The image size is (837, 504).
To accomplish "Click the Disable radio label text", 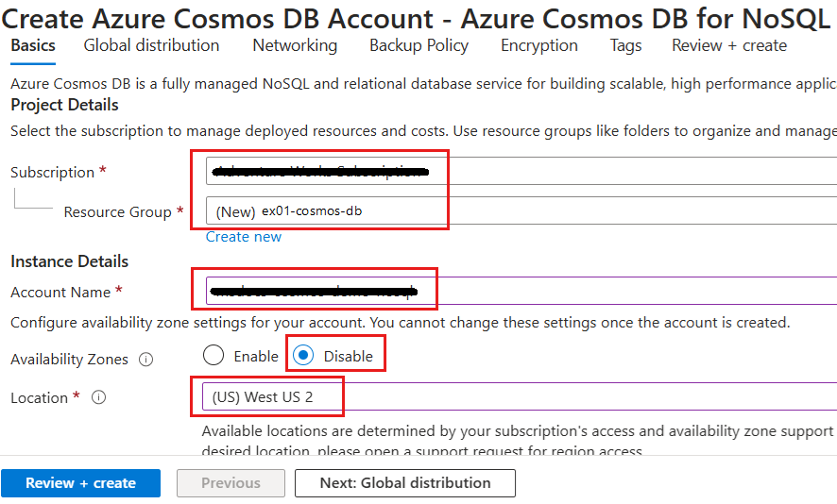I will 348,357.
